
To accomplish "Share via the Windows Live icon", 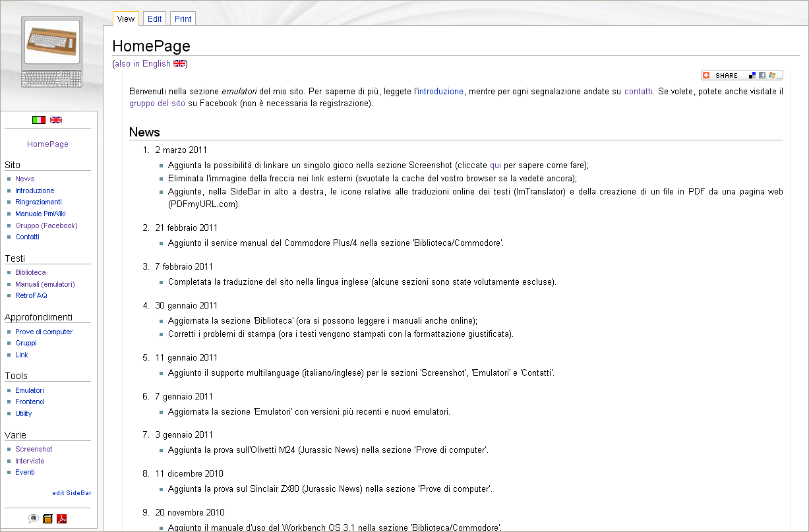I will (772, 75).
